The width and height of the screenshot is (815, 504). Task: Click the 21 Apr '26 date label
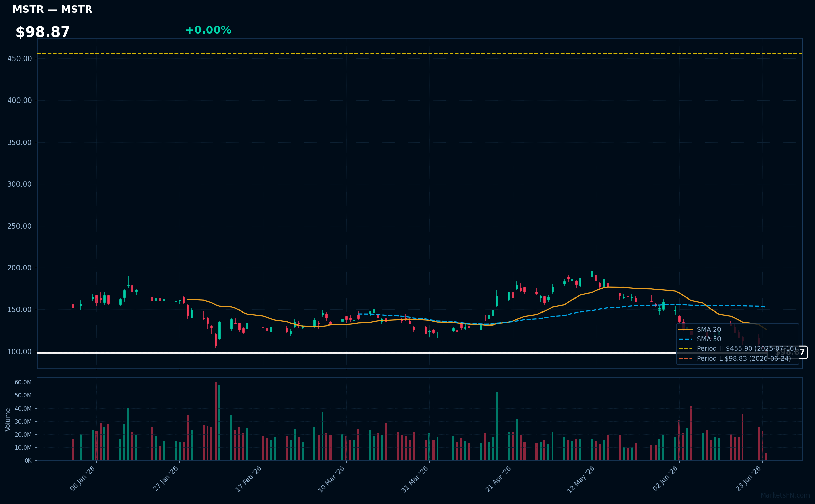click(498, 479)
